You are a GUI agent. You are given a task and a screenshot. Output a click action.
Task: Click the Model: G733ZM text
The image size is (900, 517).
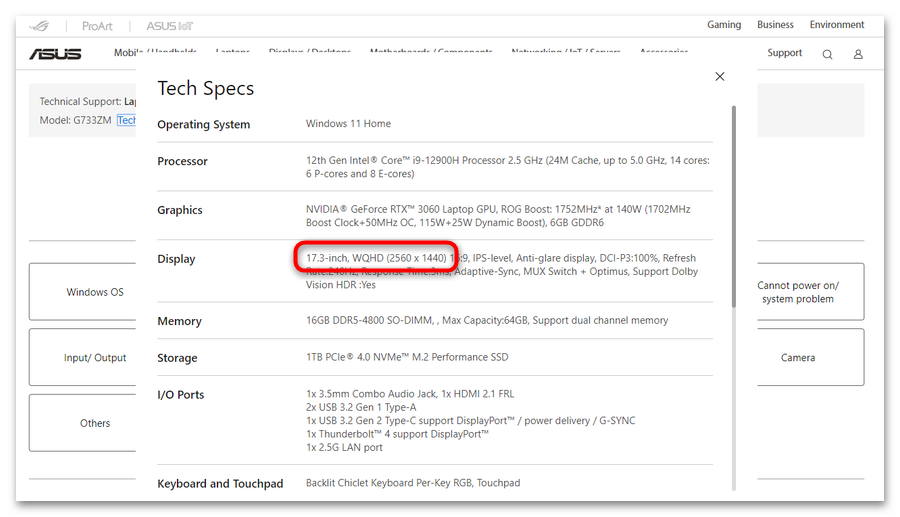click(75, 120)
